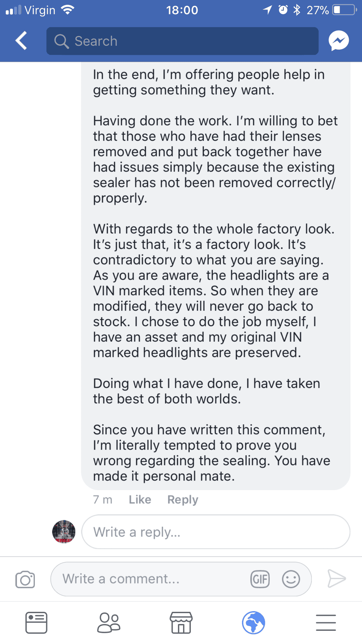Reply to the long comment
Image resolution: width=362 pixels, height=644 pixels.
click(x=183, y=500)
